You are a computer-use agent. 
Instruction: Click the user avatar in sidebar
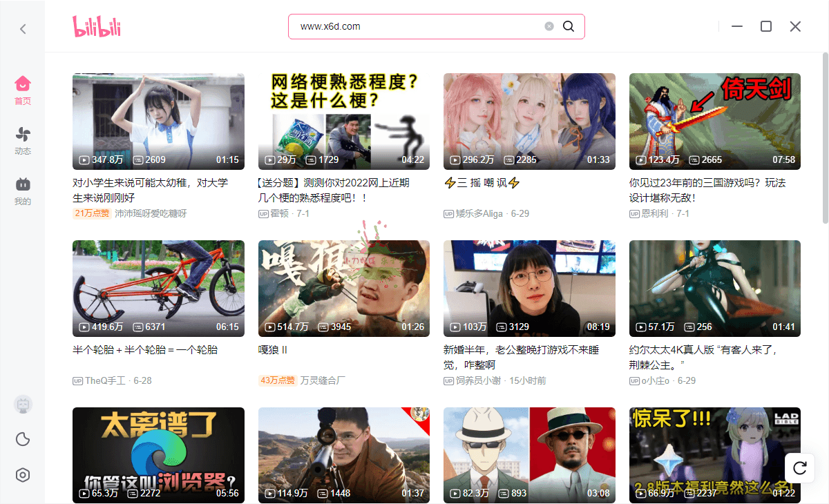(x=23, y=405)
